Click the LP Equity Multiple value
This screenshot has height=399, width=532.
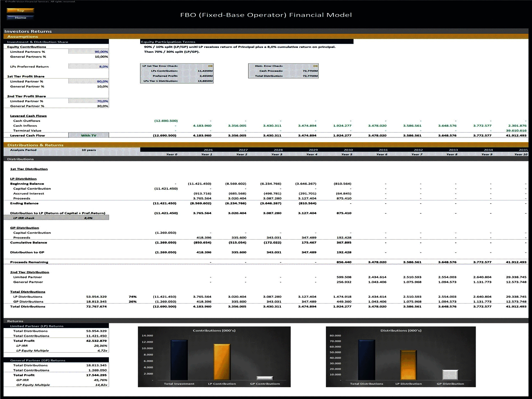click(x=102, y=351)
